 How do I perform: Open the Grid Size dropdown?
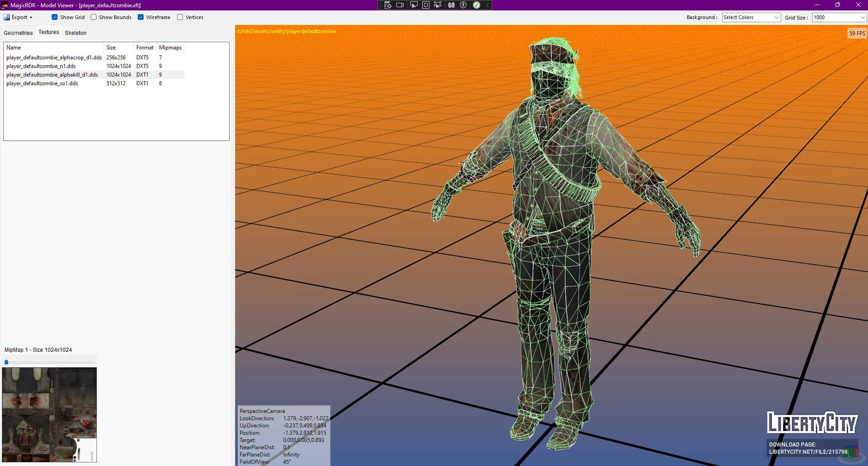click(839, 17)
